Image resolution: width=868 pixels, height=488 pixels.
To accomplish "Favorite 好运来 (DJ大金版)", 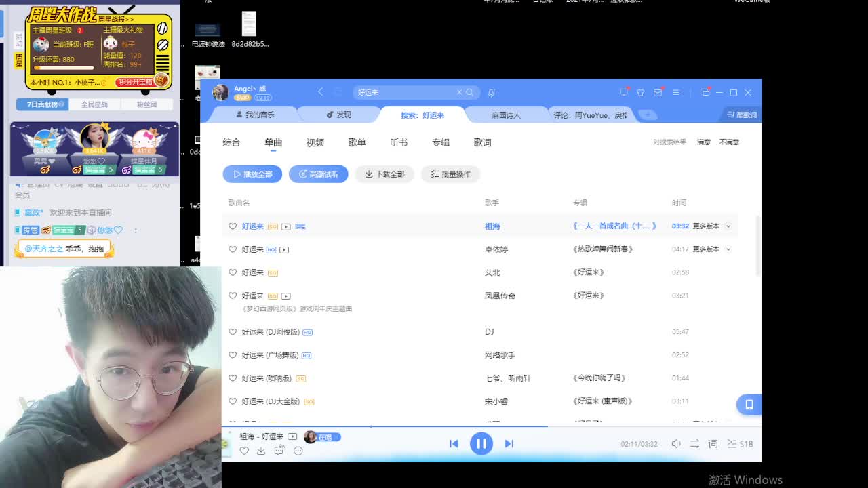I will click(x=233, y=401).
